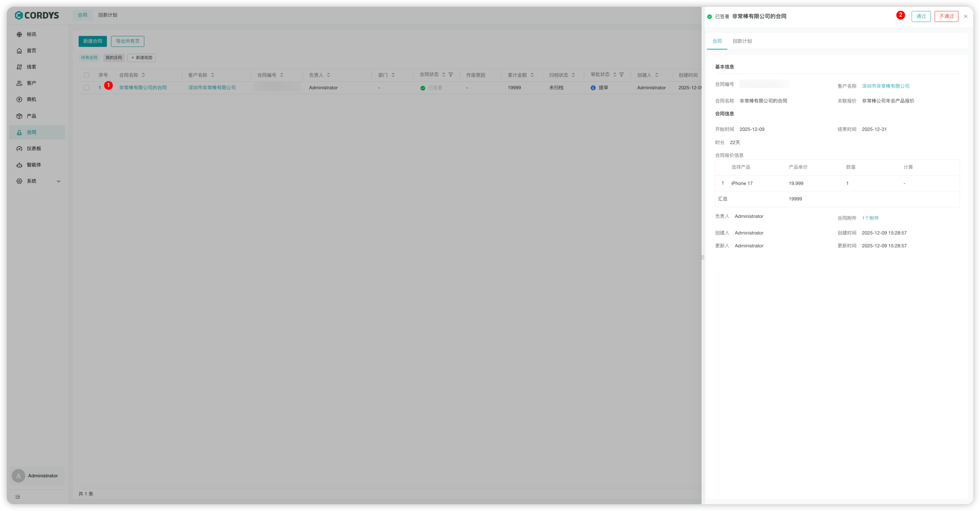Open 仪表板 dashboard gauge icon
Image resolution: width=980 pixels, height=511 pixels.
click(19, 149)
